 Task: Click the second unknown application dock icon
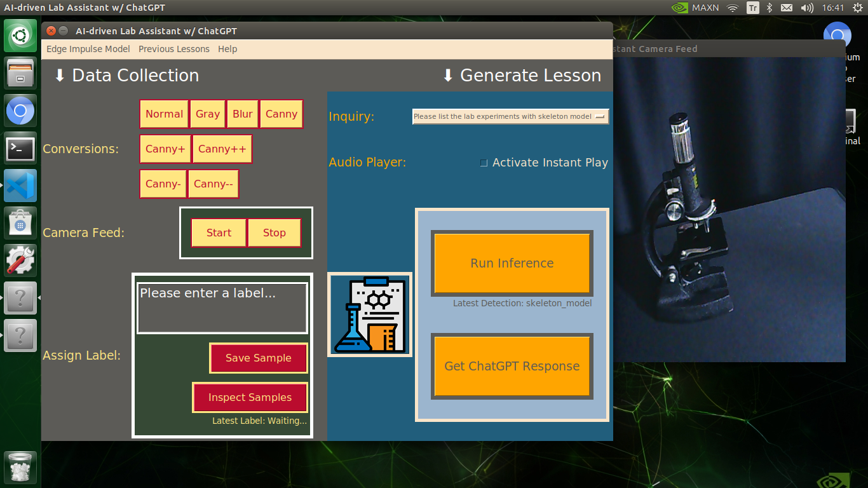point(20,335)
